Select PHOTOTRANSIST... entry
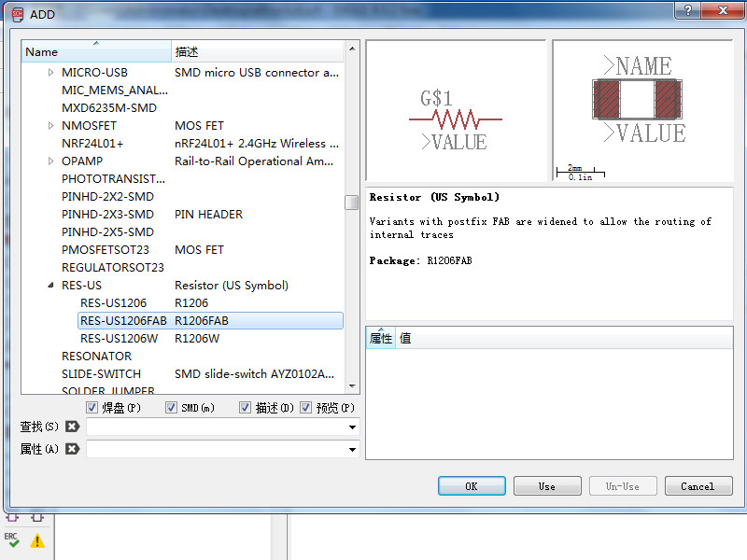The width and height of the screenshot is (747, 560). click(x=113, y=178)
